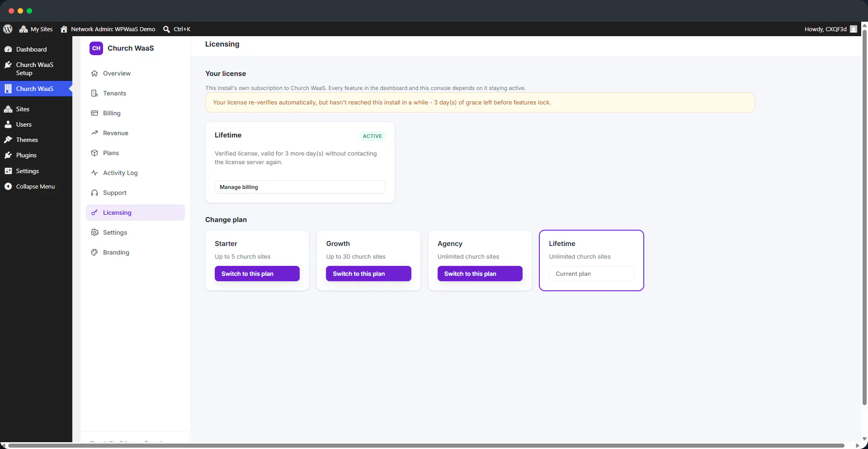
Task: Select the highlighted Church WaaS menu item
Action: point(36,89)
